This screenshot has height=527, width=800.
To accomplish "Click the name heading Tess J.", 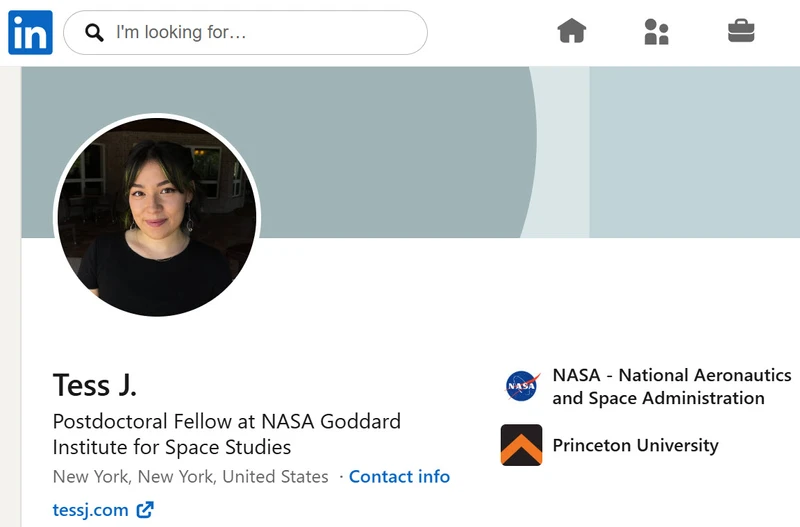I will 95,385.
